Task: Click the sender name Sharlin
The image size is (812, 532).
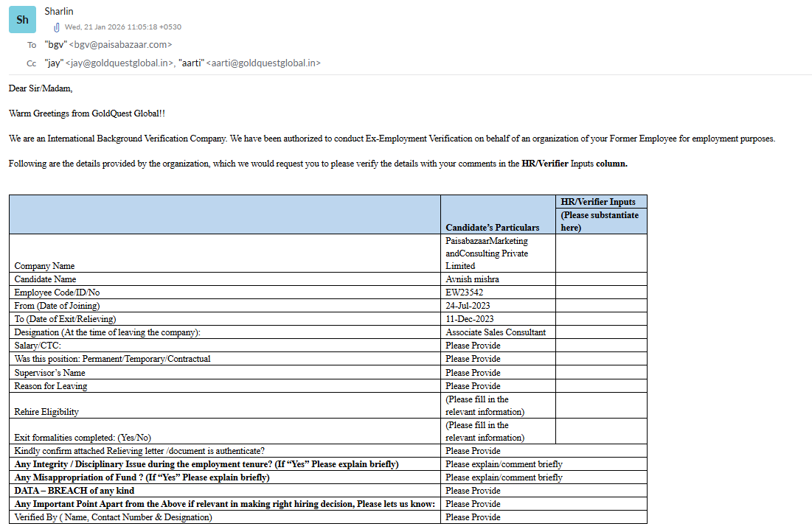Action: 59,12
